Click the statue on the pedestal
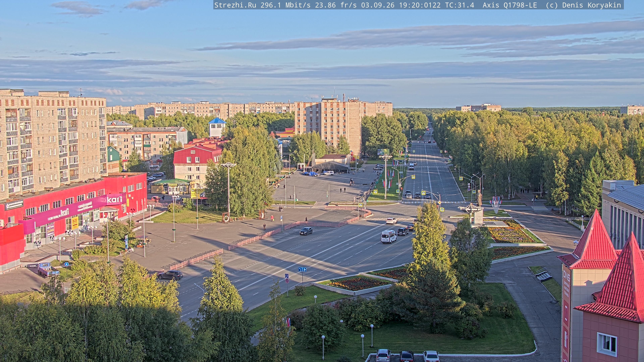Image resolution: width=644 pixels, height=362 pixels. pyautogui.click(x=479, y=198)
